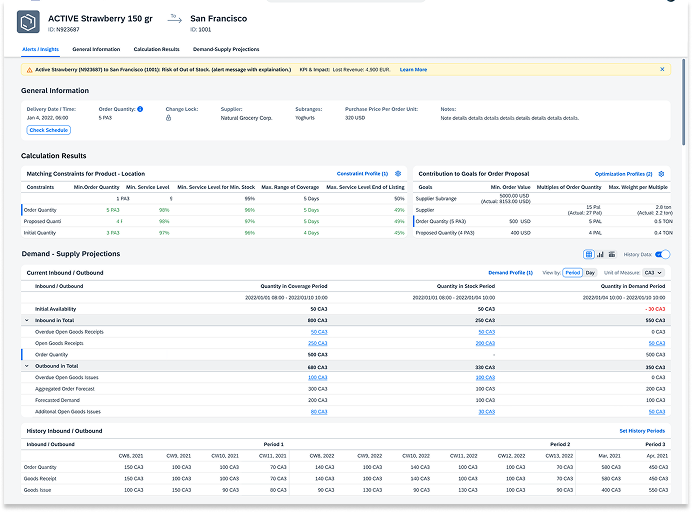Click the San Francisco location title
Screen dimensions: 692x512
point(218,19)
